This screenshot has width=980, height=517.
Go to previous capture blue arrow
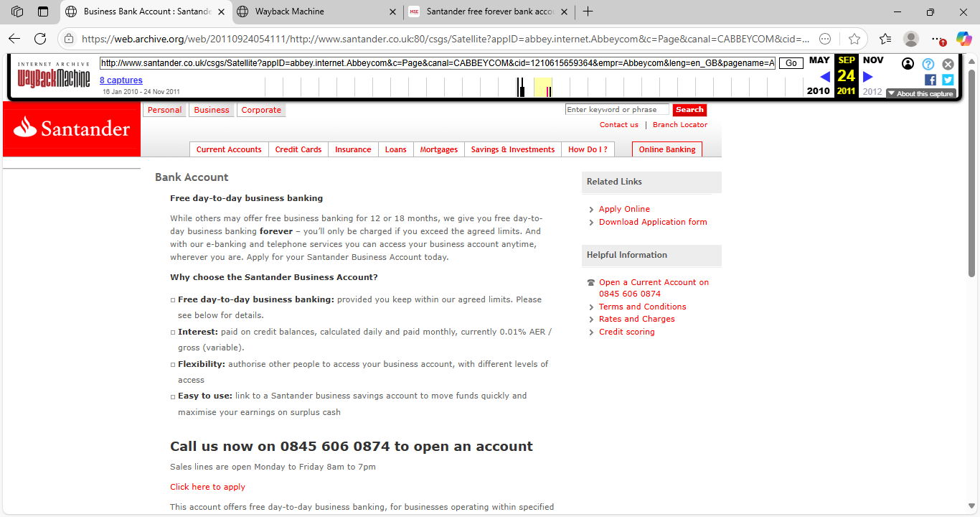point(824,77)
